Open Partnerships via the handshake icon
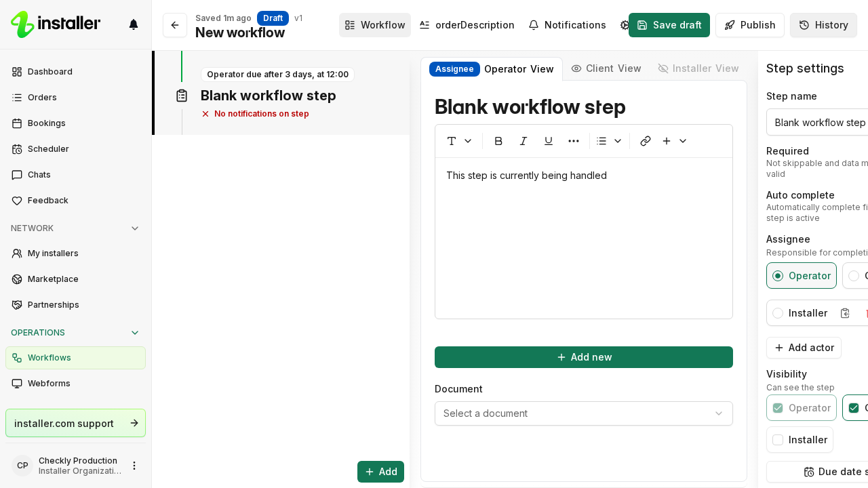868x488 pixels. click(x=75, y=305)
